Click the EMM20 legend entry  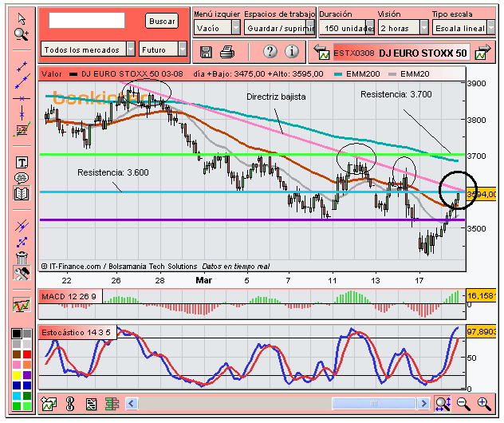click(409, 74)
